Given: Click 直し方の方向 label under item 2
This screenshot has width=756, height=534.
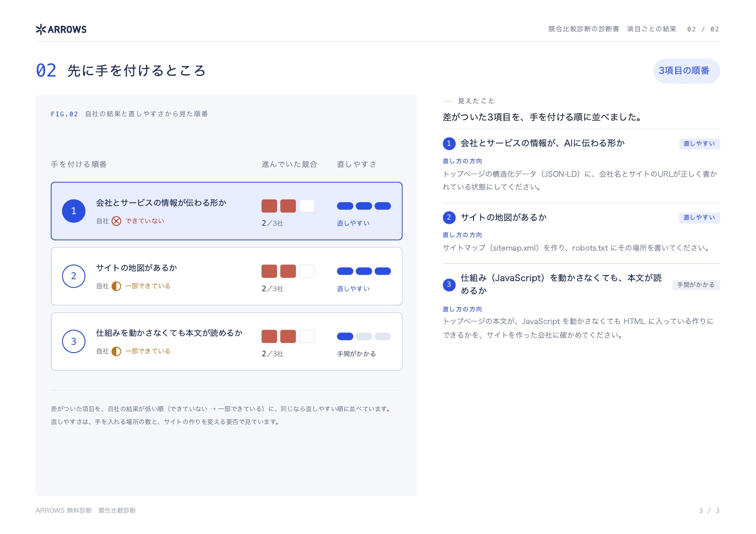Looking at the screenshot, I should pyautogui.click(x=462, y=235).
